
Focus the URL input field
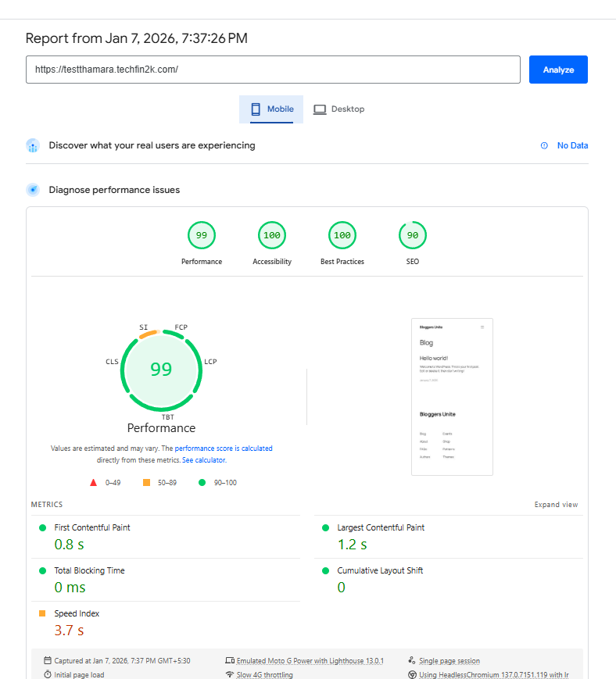273,70
